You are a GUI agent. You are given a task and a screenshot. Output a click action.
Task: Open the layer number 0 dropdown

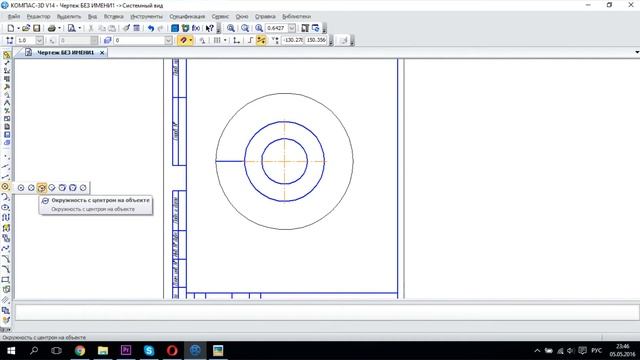[x=169, y=40]
